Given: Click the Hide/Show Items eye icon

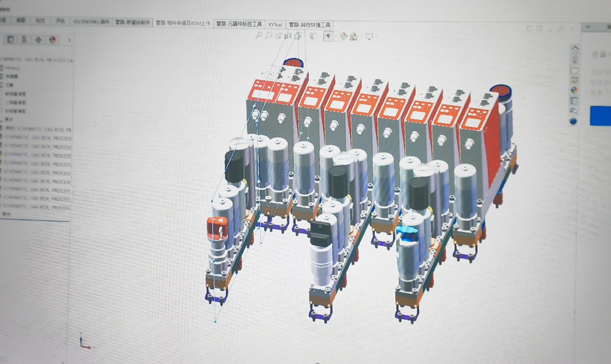Looking at the screenshot, I should point(328,36).
